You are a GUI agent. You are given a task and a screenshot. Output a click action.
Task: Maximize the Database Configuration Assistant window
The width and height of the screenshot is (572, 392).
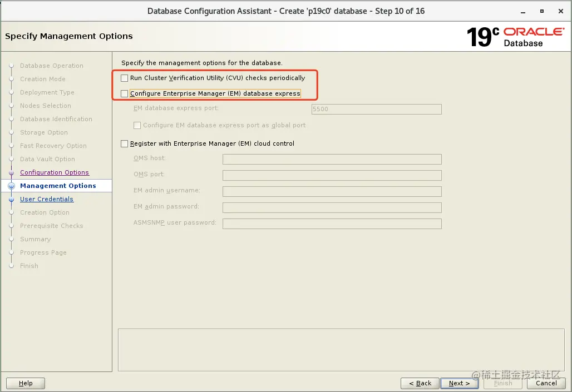[542, 11]
